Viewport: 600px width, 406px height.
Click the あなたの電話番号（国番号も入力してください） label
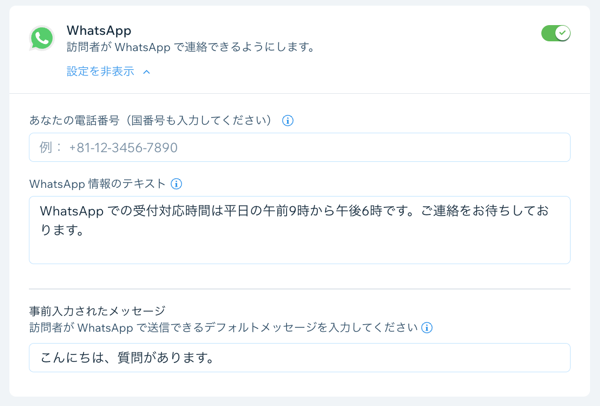[x=153, y=121]
